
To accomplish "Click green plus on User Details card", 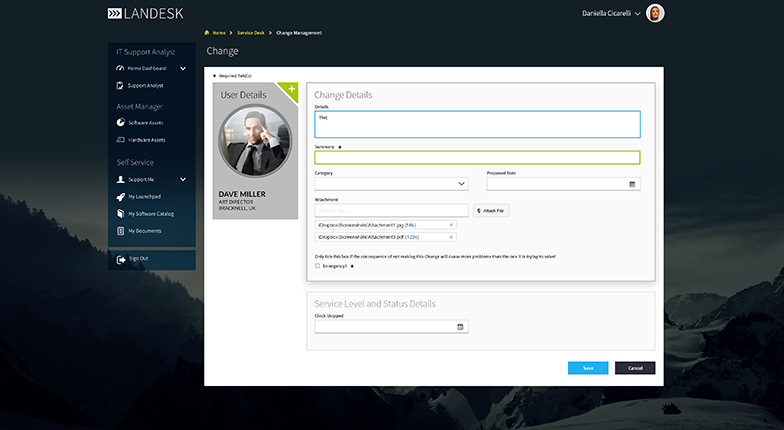I will pyautogui.click(x=291, y=90).
